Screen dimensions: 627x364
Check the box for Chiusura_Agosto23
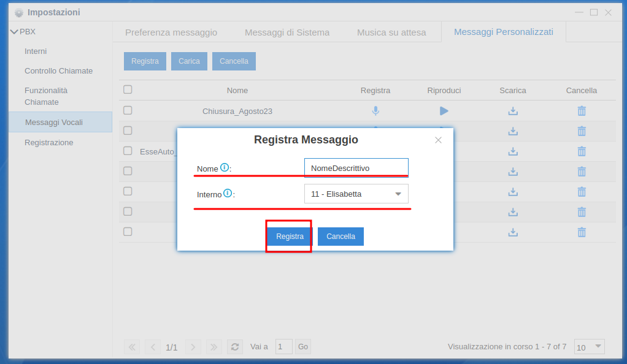[x=128, y=110]
